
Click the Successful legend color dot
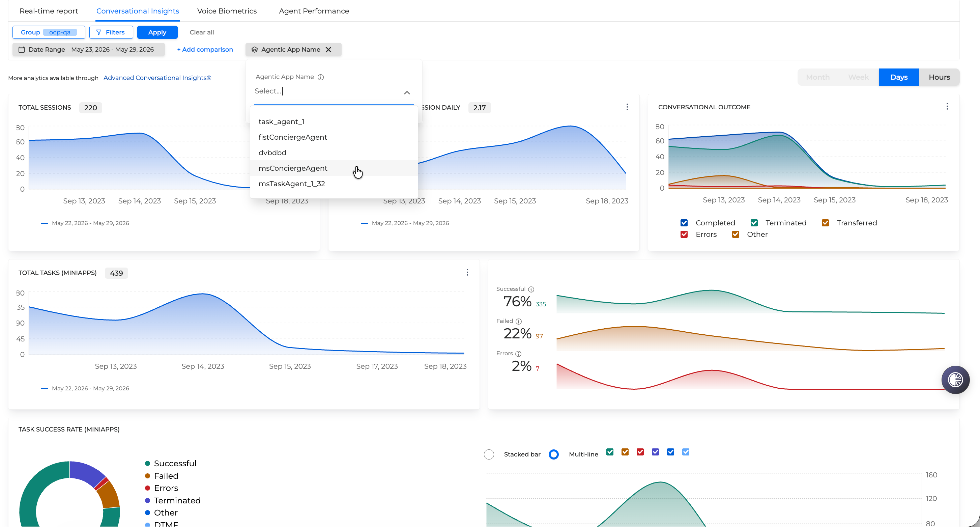point(148,464)
